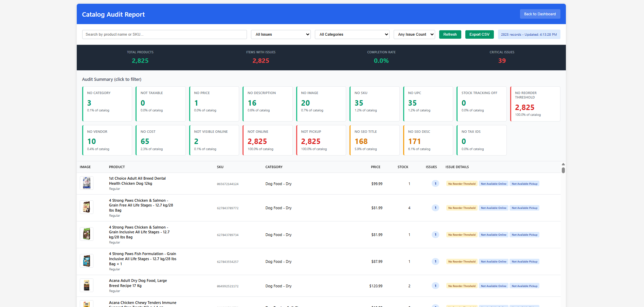Focus the product name or SKU search field

coord(164,34)
